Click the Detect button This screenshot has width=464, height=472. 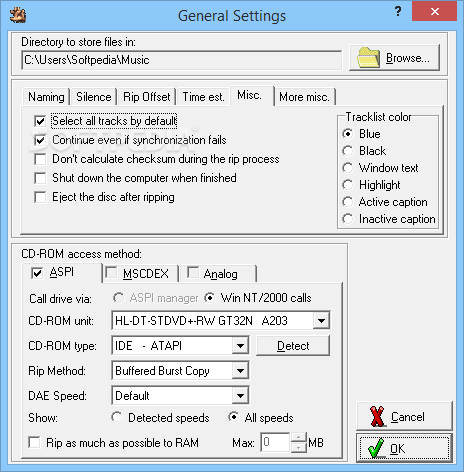coord(293,346)
